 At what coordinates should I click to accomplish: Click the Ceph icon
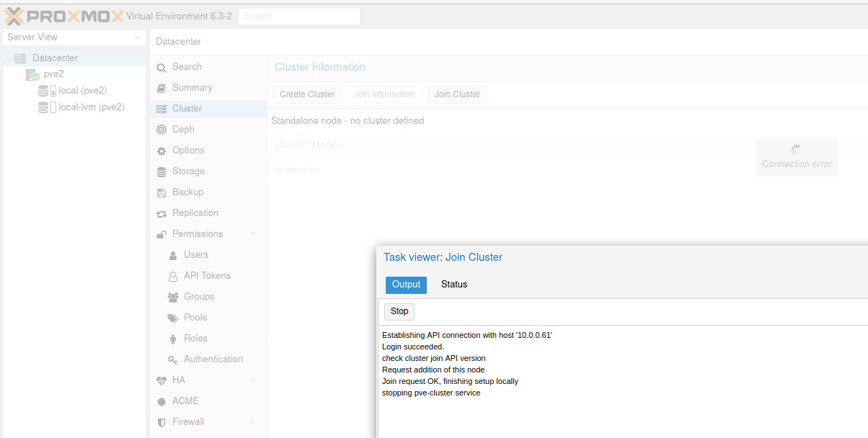click(x=161, y=130)
